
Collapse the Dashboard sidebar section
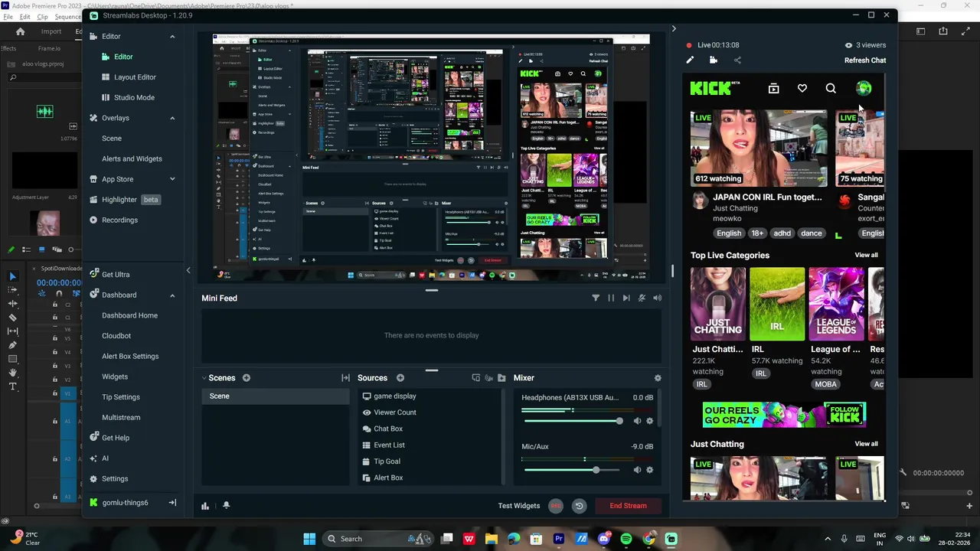pos(172,295)
